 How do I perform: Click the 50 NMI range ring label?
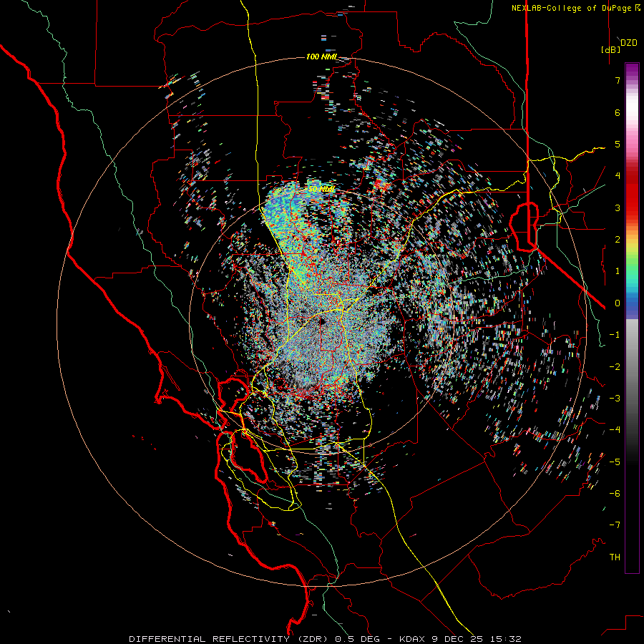click(321, 190)
